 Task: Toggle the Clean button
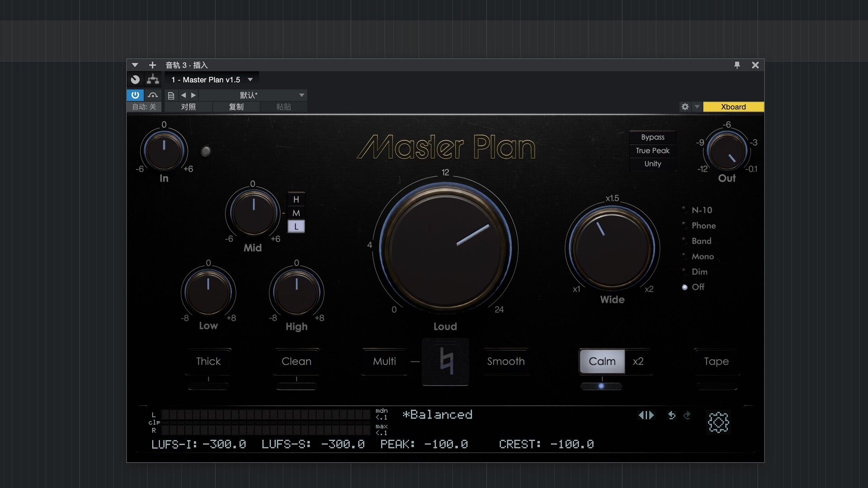tap(297, 361)
